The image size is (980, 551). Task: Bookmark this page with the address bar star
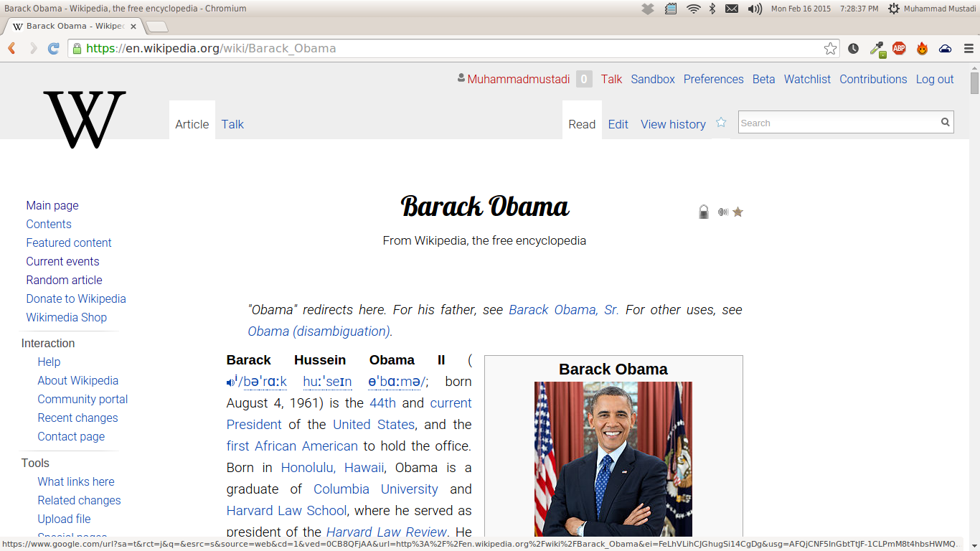pos(830,49)
